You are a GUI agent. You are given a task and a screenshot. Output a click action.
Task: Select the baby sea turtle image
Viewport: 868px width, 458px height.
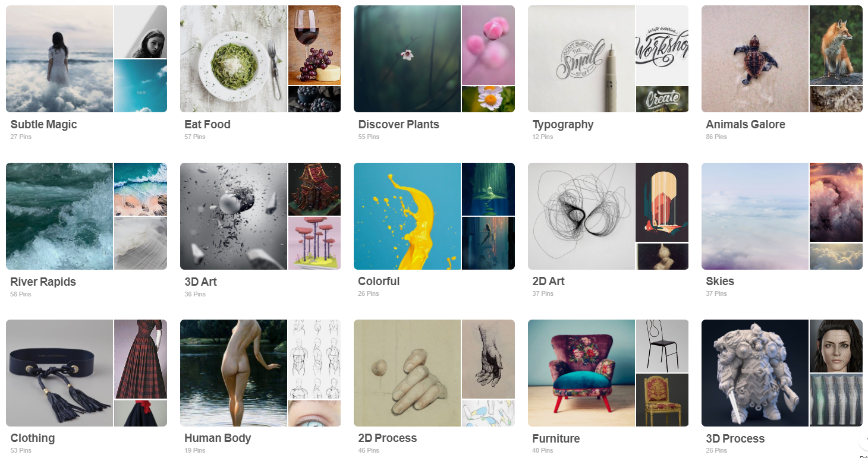tap(754, 59)
